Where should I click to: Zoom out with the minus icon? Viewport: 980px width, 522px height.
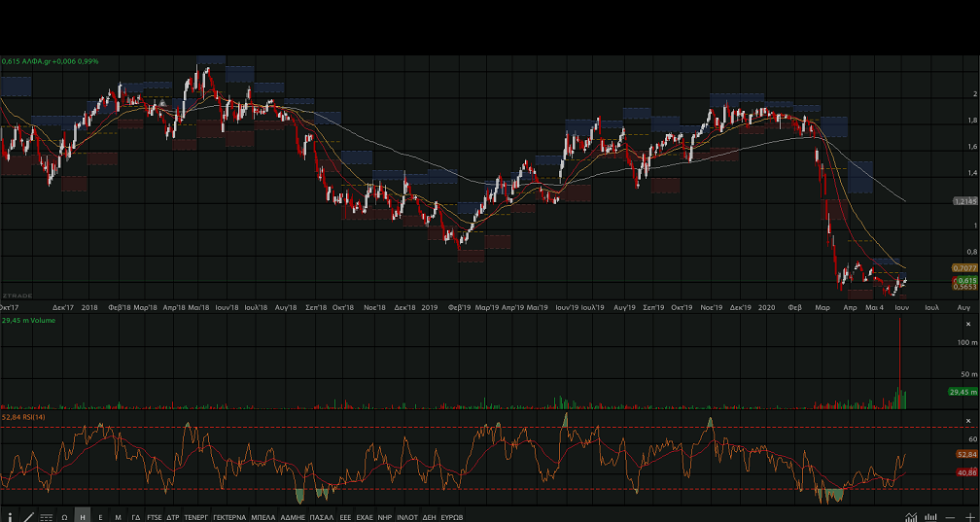tap(950, 516)
